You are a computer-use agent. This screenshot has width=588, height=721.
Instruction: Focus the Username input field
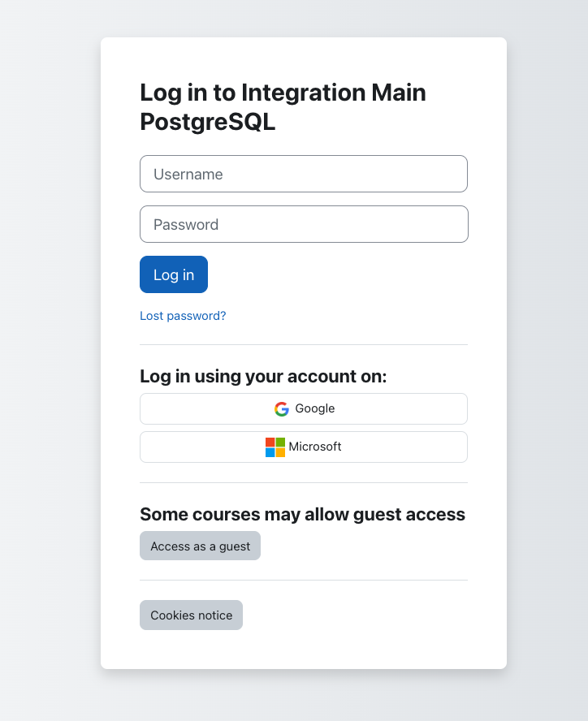click(304, 174)
